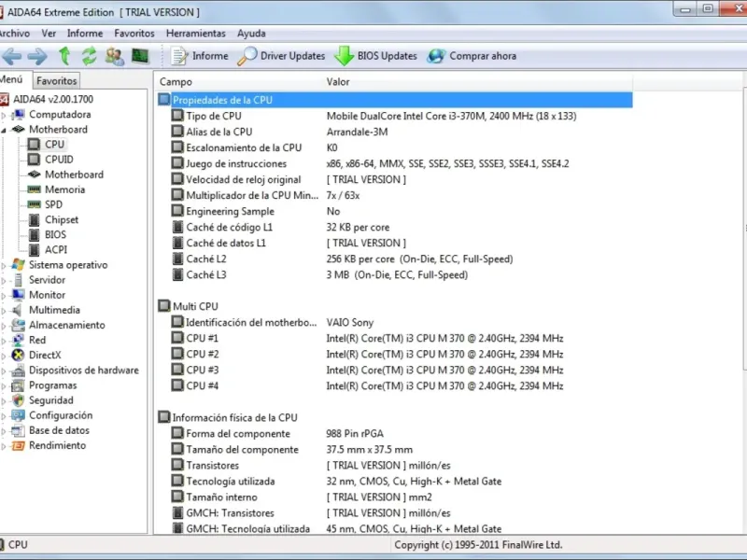The width and height of the screenshot is (747, 560).
Task: Open the green monitor graph icon
Action: pyautogui.click(x=140, y=56)
